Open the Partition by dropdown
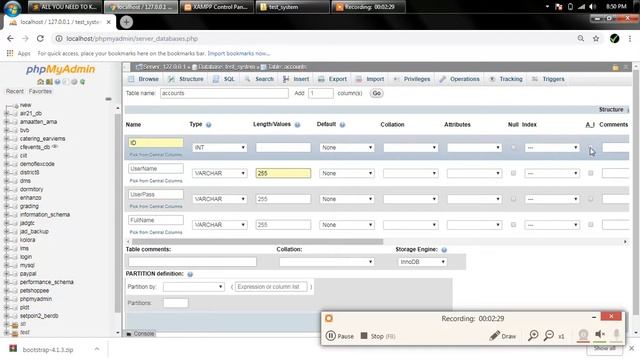 (x=193, y=287)
